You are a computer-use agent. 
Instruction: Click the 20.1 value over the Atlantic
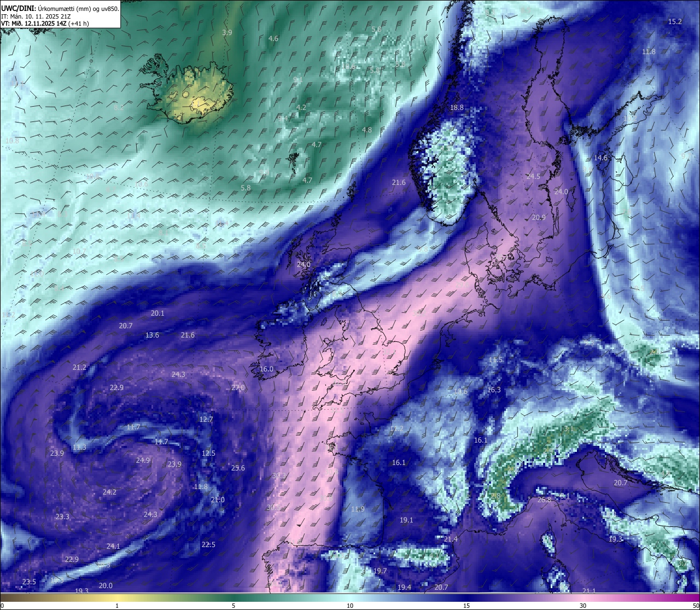(x=157, y=313)
